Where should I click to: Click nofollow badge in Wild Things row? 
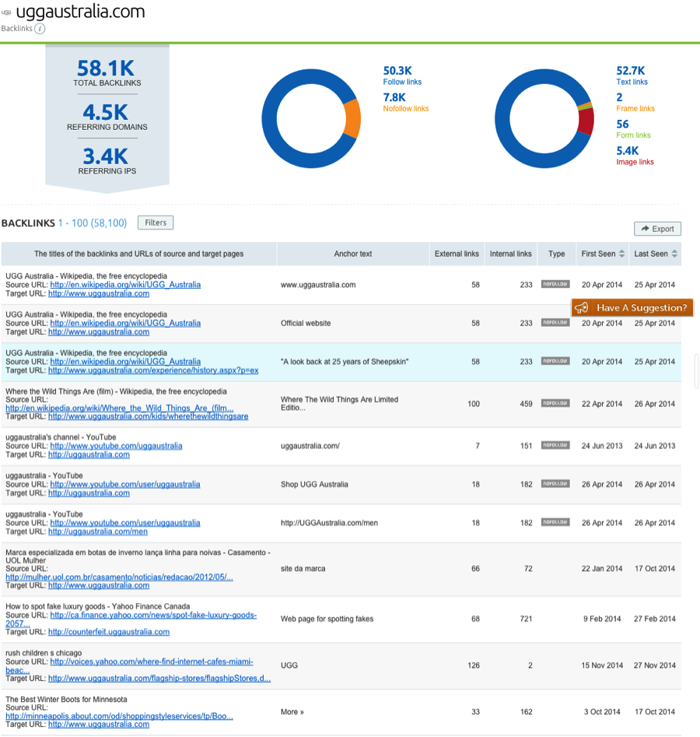point(555,403)
